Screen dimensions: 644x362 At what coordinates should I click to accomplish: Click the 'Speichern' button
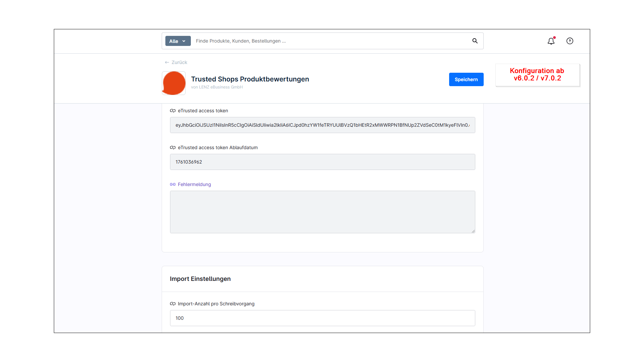click(466, 79)
